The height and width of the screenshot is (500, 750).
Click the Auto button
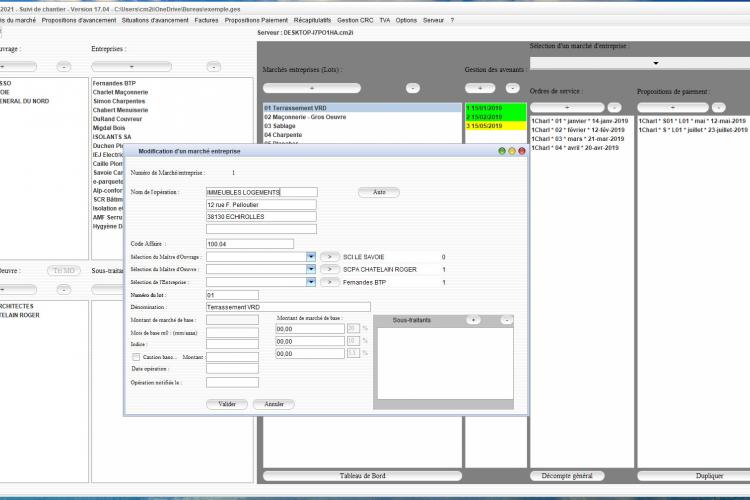pyautogui.click(x=379, y=192)
